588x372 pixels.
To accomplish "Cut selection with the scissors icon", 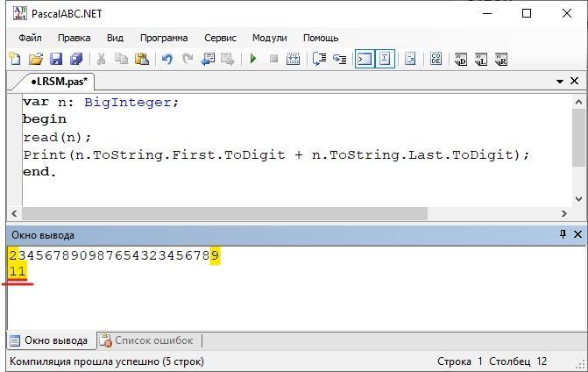I will coord(101,59).
